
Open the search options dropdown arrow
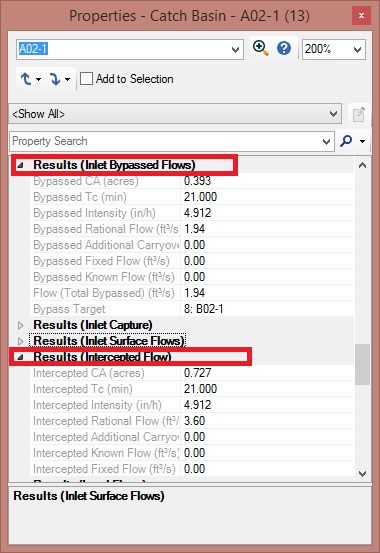pos(362,141)
